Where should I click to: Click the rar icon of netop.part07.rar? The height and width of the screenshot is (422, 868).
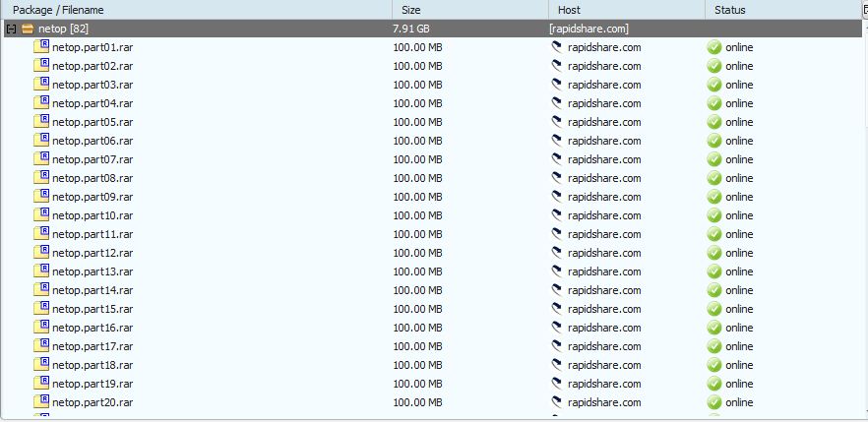click(41, 158)
